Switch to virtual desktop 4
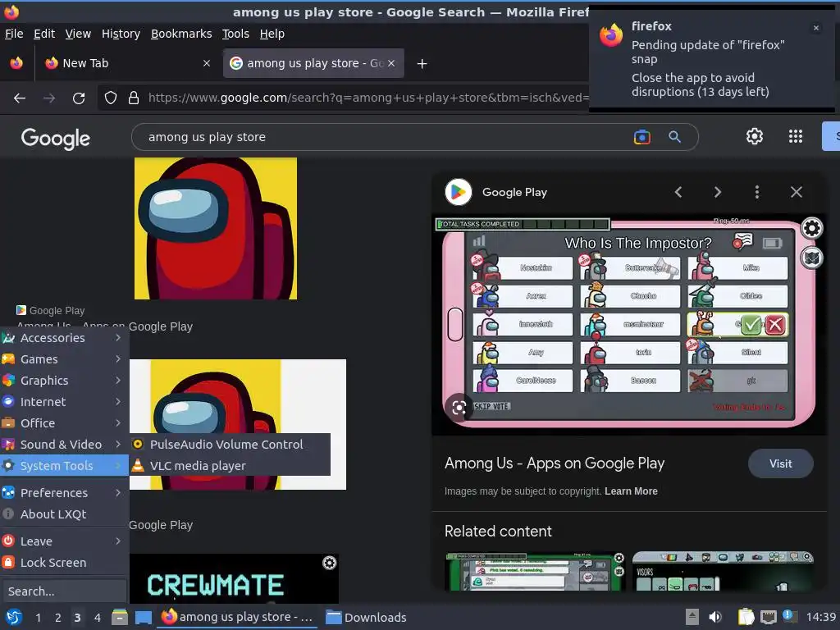The height and width of the screenshot is (630, 840). coord(97,618)
